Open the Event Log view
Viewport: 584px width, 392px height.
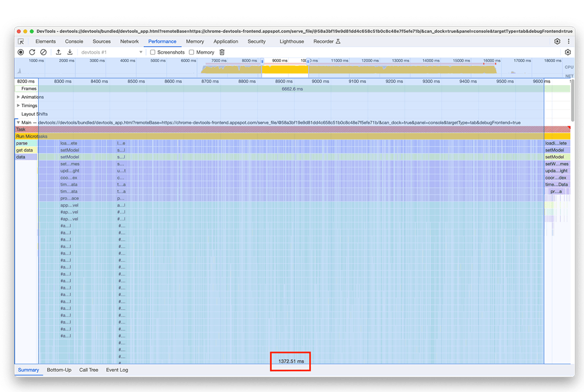click(117, 370)
